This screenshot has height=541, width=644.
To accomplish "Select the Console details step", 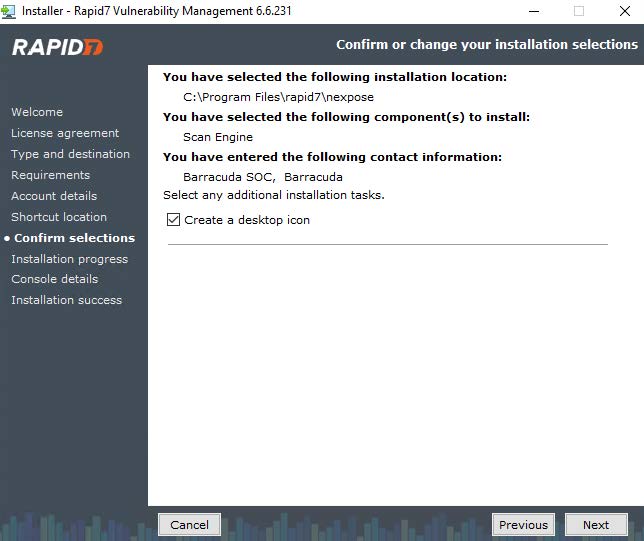I will point(55,279).
